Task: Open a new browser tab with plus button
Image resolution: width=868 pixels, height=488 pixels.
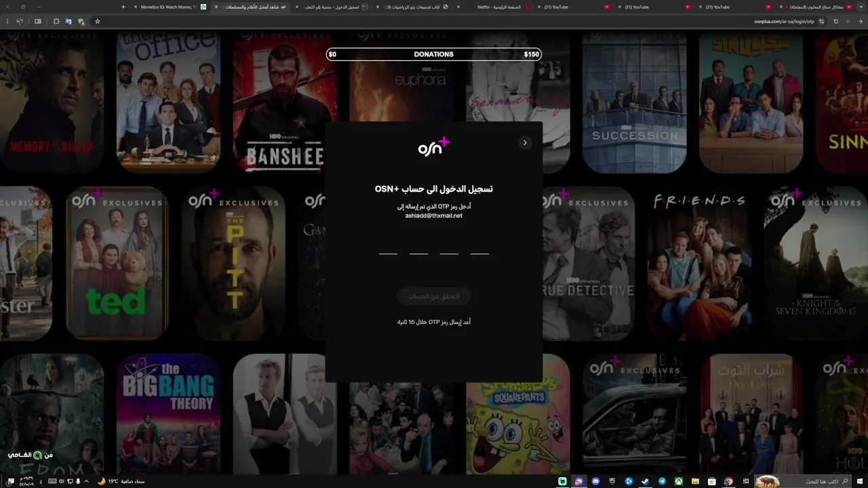Action: coord(123,7)
